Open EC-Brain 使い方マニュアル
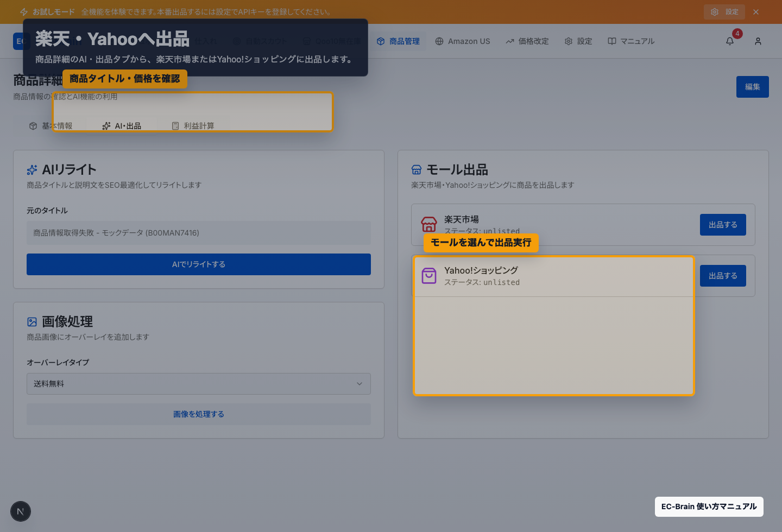The height and width of the screenshot is (532, 782). pyautogui.click(x=709, y=506)
